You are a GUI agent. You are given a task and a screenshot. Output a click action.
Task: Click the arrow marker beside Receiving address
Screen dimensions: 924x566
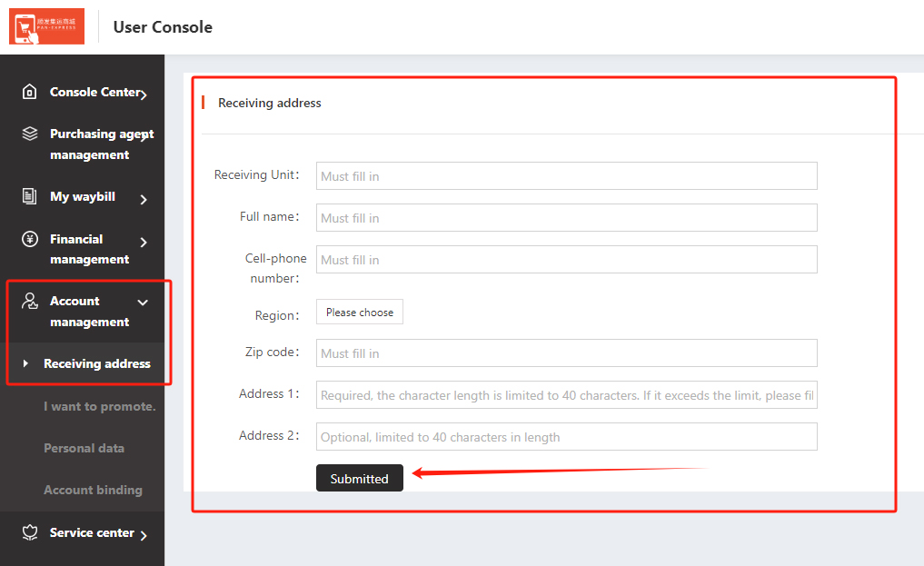[x=25, y=363]
